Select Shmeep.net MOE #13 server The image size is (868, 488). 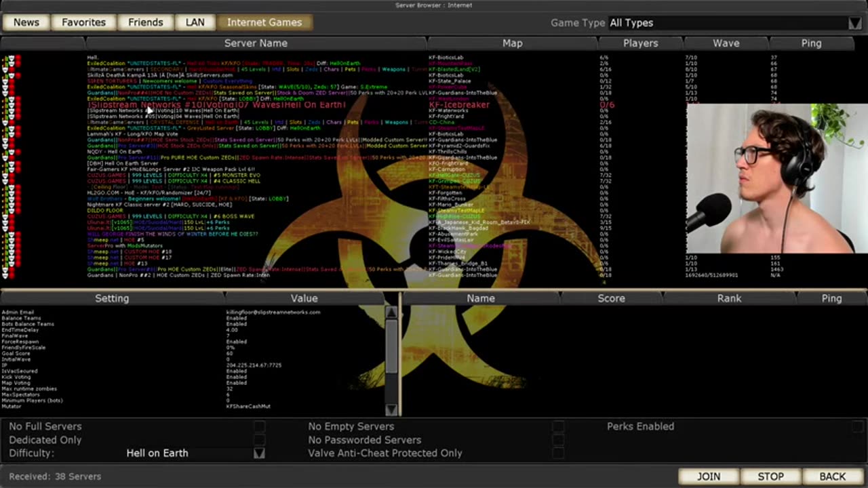(x=117, y=263)
